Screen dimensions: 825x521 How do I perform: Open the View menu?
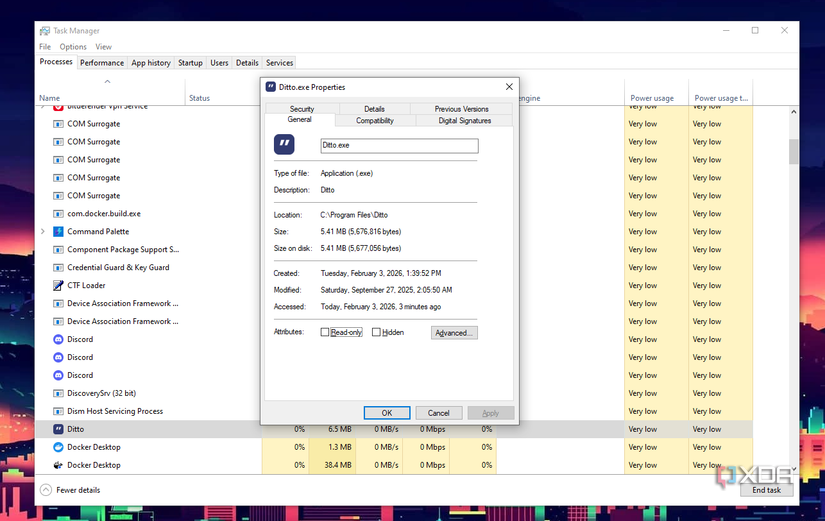(104, 47)
